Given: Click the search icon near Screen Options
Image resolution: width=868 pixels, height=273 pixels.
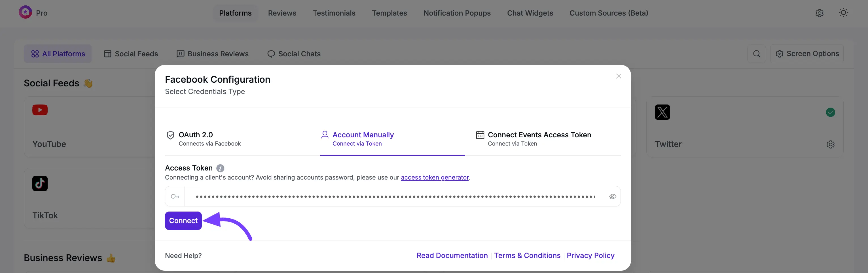Looking at the screenshot, I should 757,54.
